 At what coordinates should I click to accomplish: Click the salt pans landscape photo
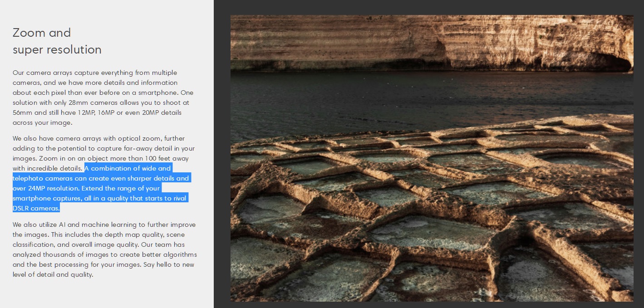coord(432,158)
